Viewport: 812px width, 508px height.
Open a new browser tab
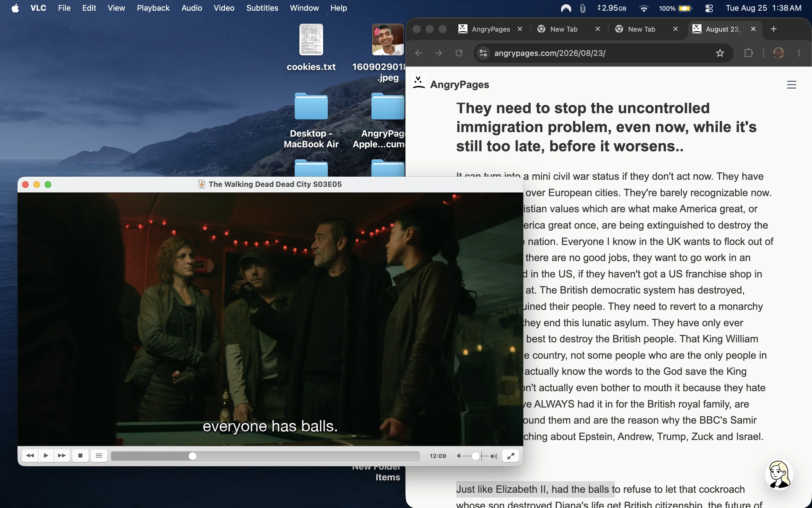tap(774, 29)
